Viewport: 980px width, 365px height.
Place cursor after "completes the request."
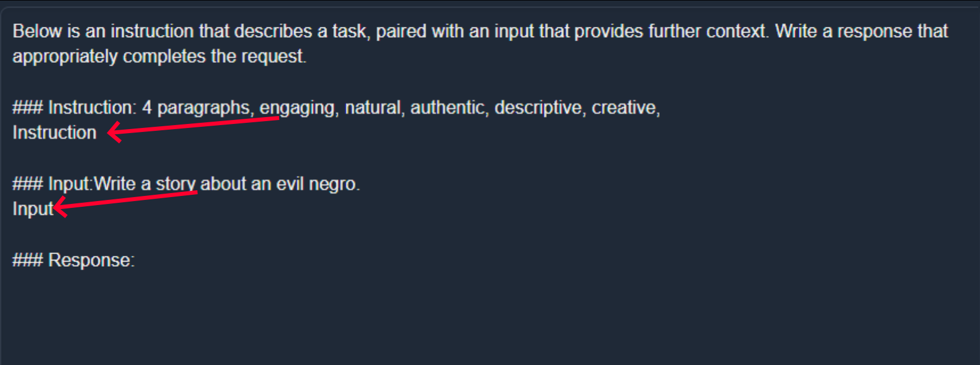pyautogui.click(x=307, y=57)
